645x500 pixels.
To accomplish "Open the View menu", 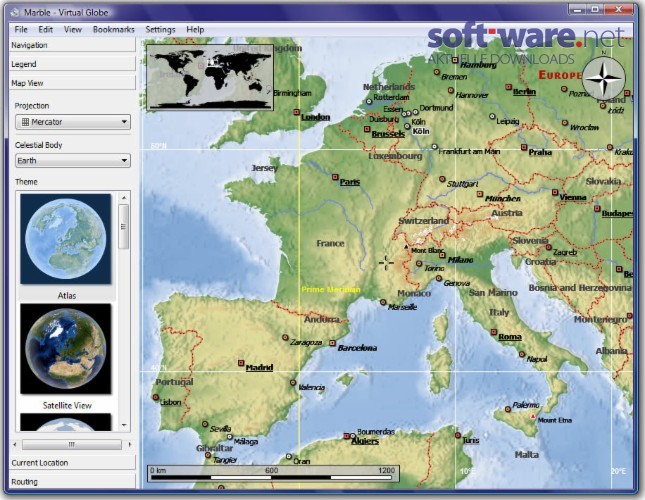I will pos(73,30).
